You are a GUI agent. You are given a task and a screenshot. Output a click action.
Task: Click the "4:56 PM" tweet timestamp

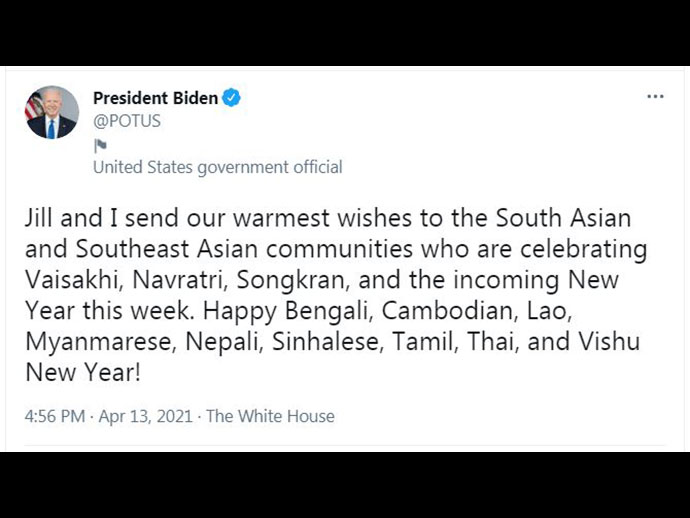(54, 416)
